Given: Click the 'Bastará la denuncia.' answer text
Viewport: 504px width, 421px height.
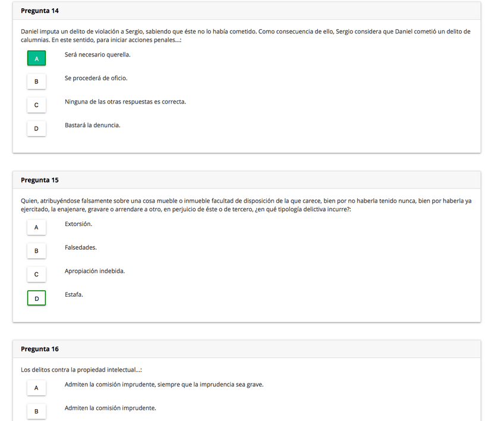Looking at the screenshot, I should coord(92,125).
